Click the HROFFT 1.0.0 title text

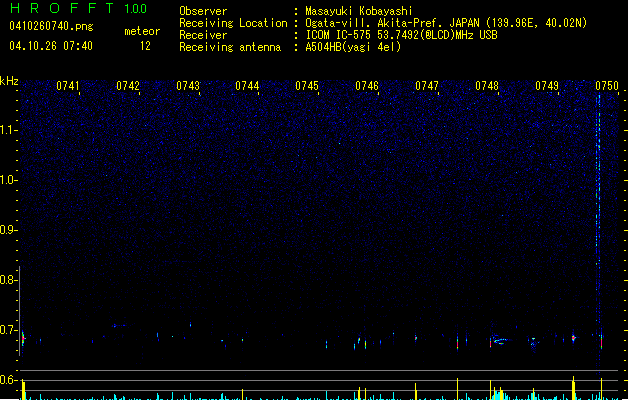(x=79, y=8)
